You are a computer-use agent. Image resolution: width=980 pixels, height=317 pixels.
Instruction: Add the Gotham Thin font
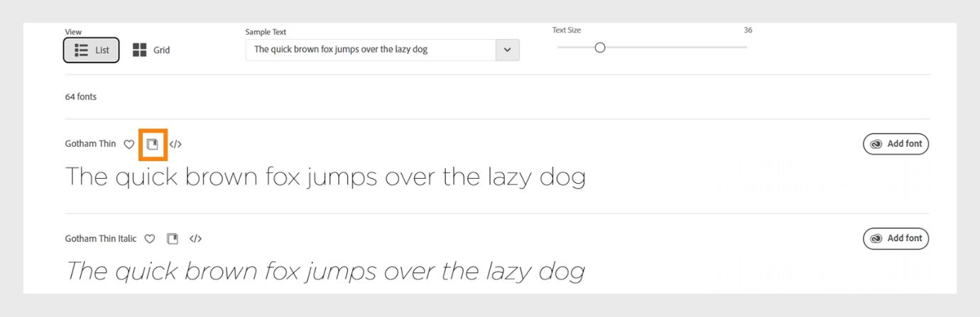[895, 144]
